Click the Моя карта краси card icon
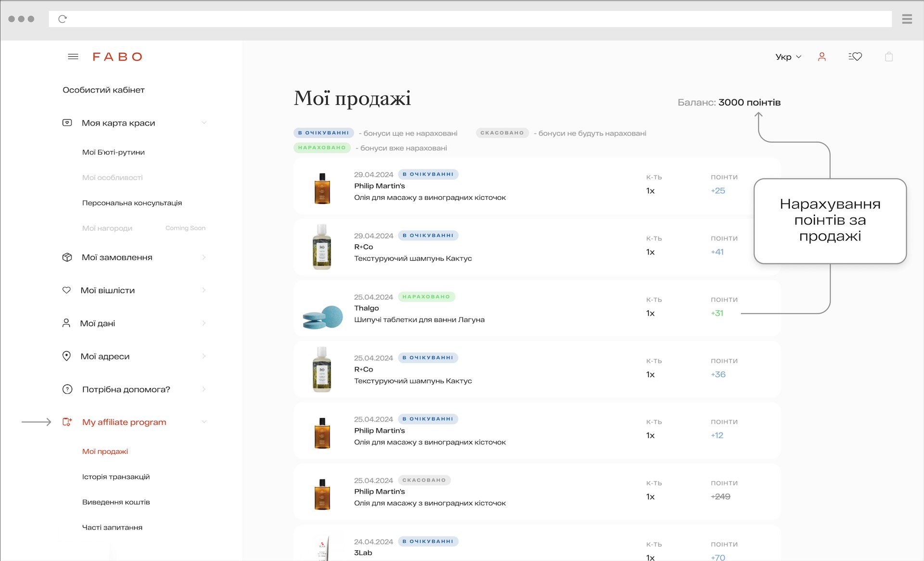924x561 pixels. tap(67, 123)
